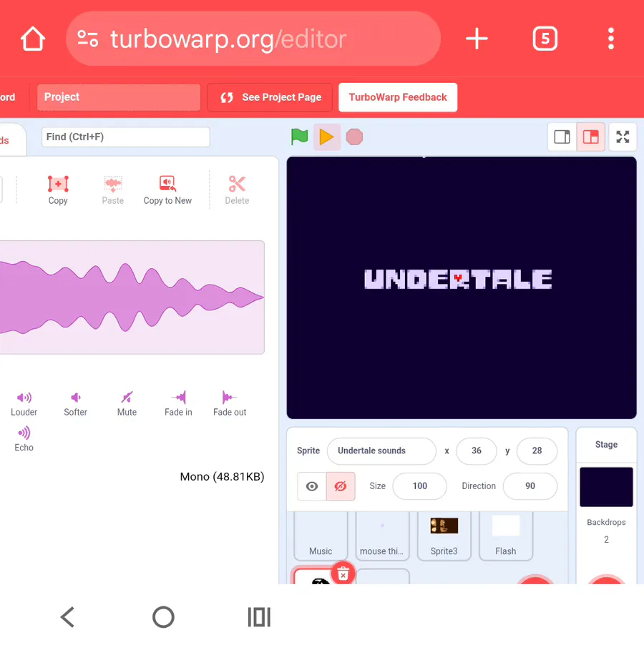Tap the Android back button
This screenshot has width=644, height=650.
68,617
